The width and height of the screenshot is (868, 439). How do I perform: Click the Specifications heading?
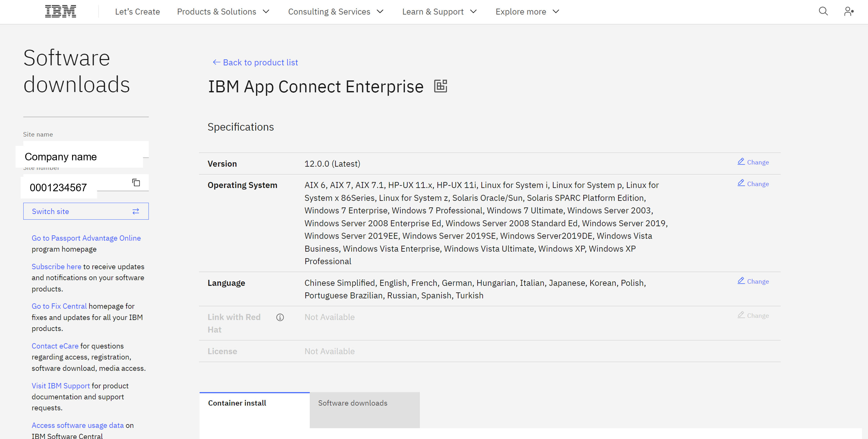[241, 127]
